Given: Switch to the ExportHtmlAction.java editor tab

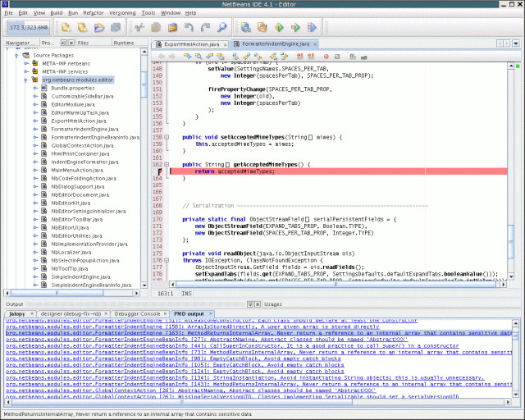Looking at the screenshot, I should [191, 44].
